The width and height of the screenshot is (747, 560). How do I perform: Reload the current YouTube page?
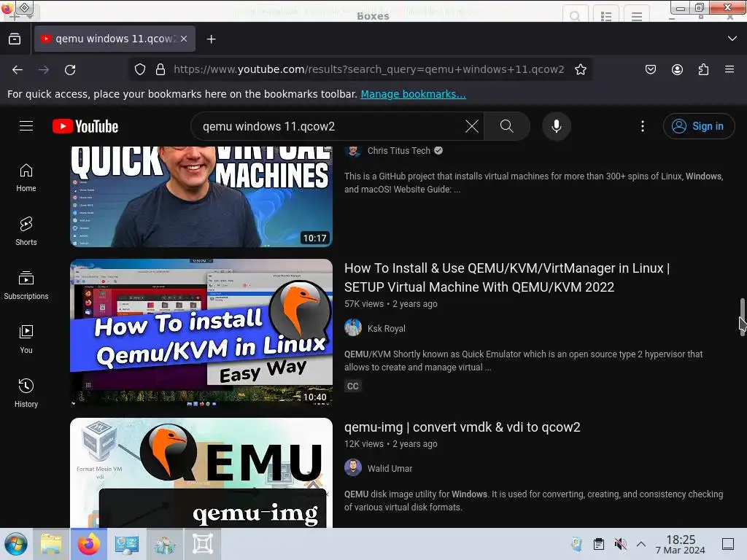[70, 69]
